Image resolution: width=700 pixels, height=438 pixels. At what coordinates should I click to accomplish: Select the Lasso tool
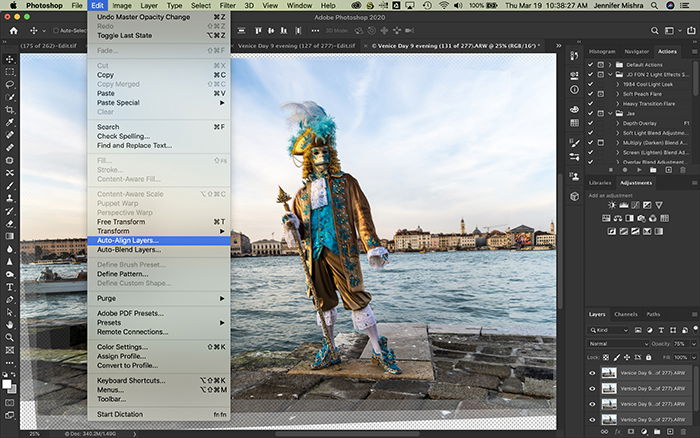click(9, 84)
